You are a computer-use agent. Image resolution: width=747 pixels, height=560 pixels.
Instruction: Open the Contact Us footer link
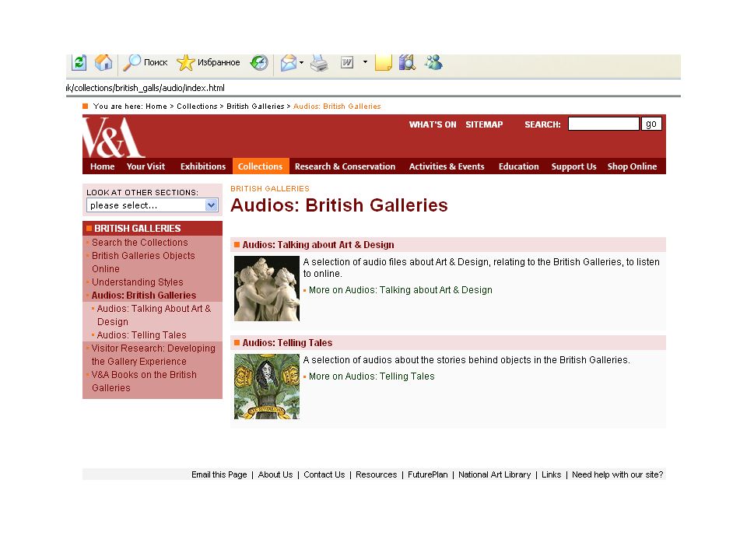point(324,474)
